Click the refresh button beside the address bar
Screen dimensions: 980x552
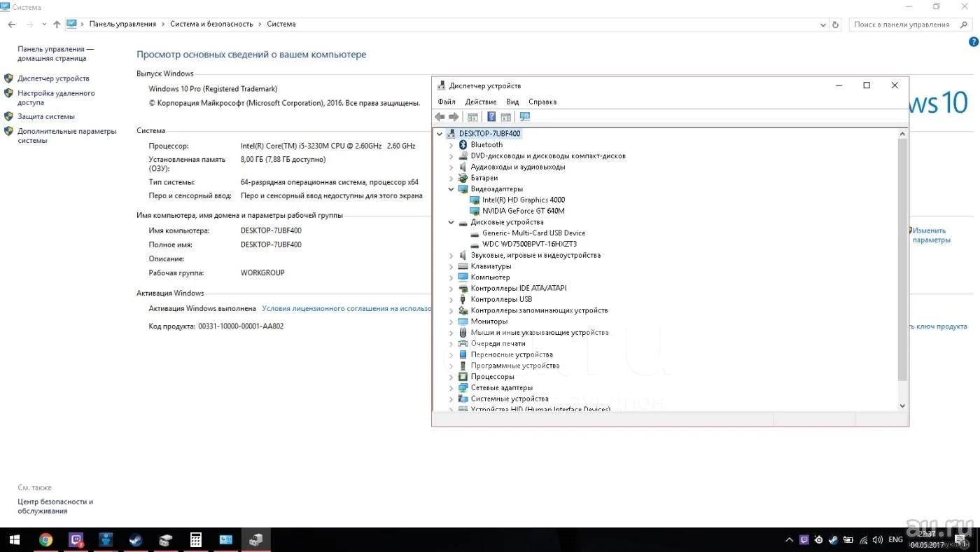pyautogui.click(x=835, y=24)
